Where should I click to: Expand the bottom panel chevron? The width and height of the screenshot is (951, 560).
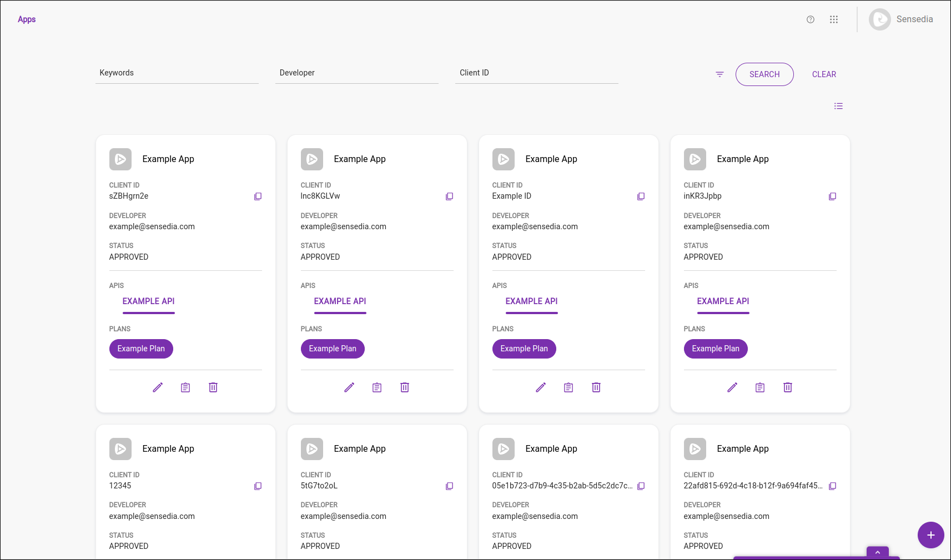tap(877, 552)
